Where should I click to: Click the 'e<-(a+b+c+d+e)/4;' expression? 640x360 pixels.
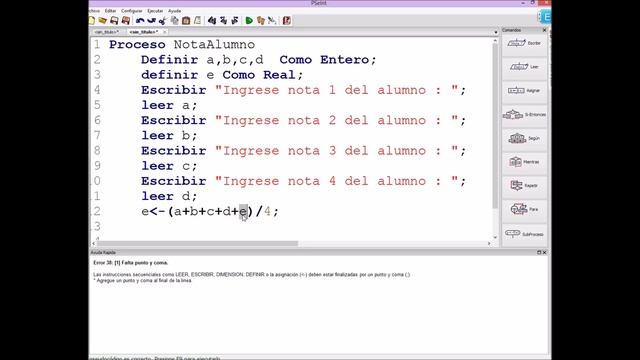(x=210, y=211)
